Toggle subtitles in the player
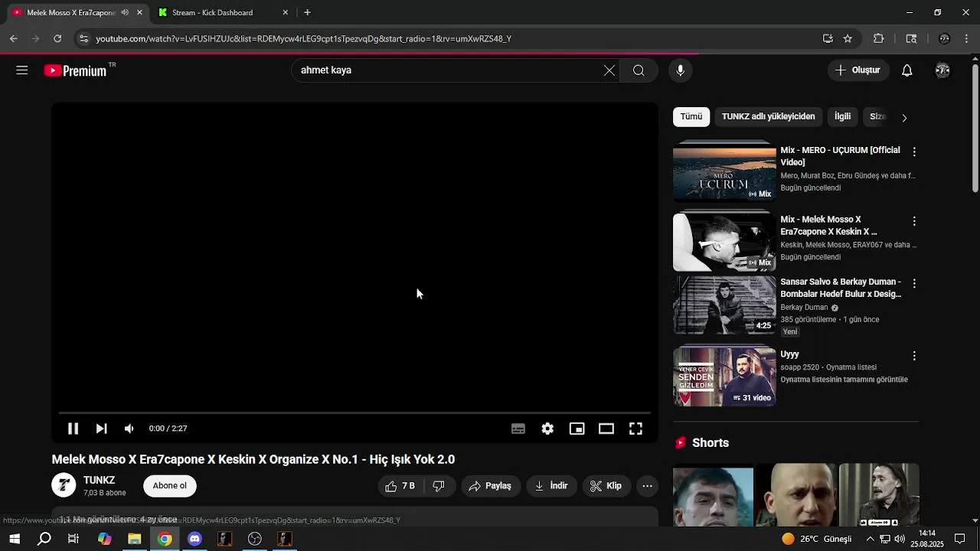 click(x=518, y=429)
